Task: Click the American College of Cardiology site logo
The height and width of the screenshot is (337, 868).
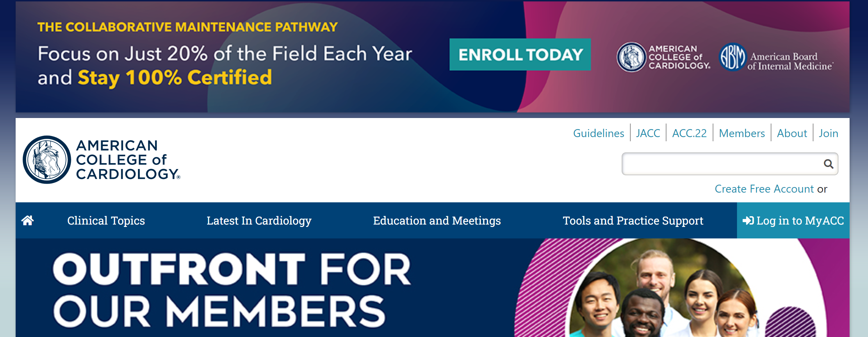Action: pyautogui.click(x=101, y=160)
